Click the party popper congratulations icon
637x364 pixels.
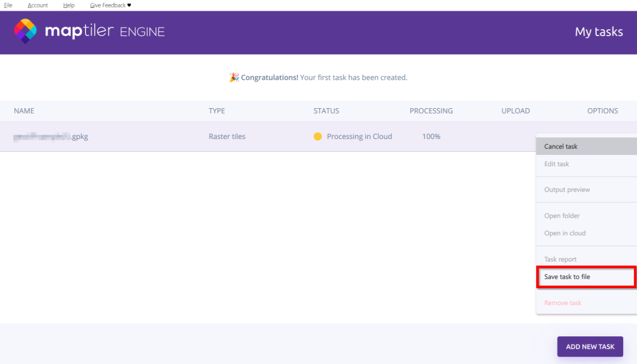pos(234,77)
